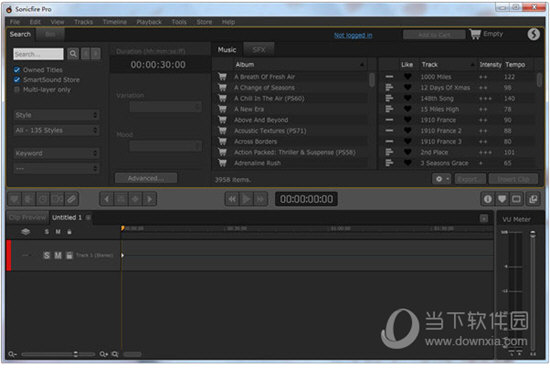
Task: Click the layers stack icon in the track header
Action: click(x=25, y=232)
